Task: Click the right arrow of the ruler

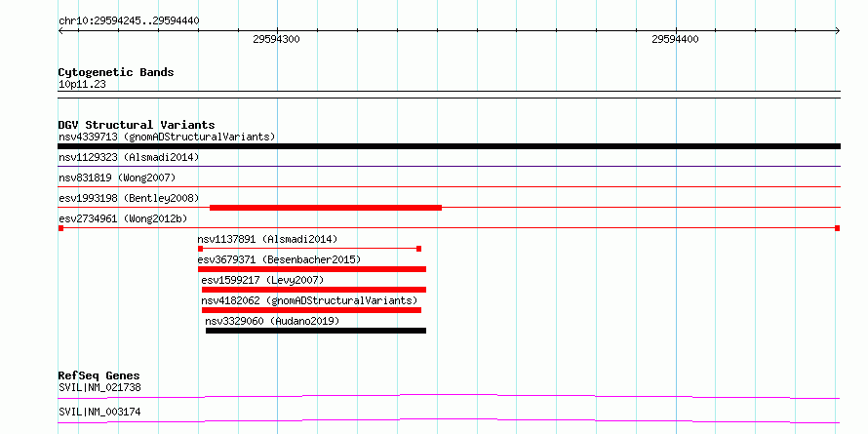Action: pyautogui.click(x=837, y=31)
